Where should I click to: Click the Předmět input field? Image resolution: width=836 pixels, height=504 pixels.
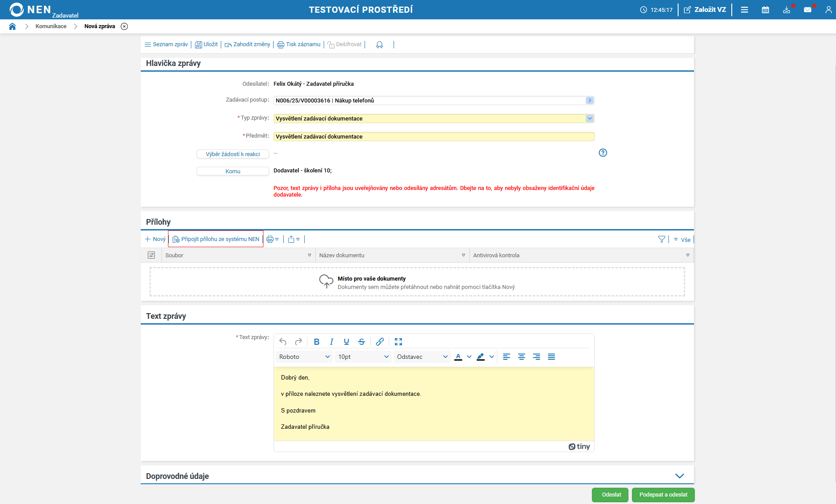[x=433, y=137]
